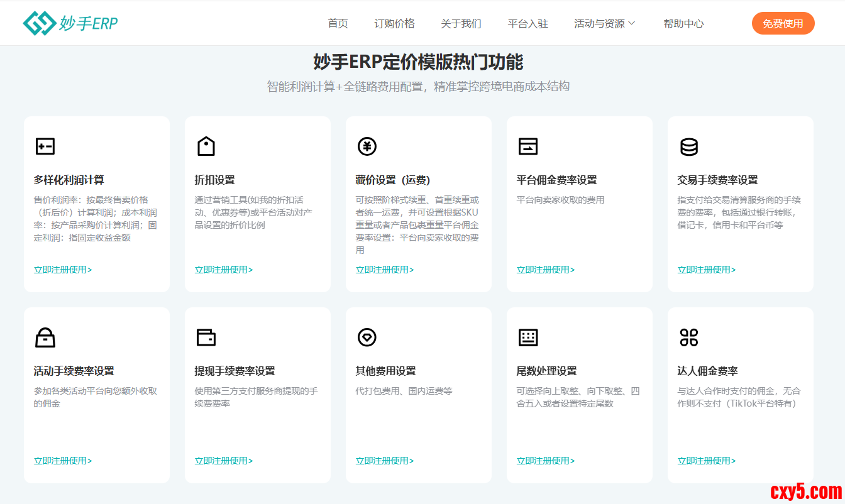Image resolution: width=845 pixels, height=504 pixels.
Task: Expand the 活动与资源 dropdown menu
Action: tap(604, 24)
